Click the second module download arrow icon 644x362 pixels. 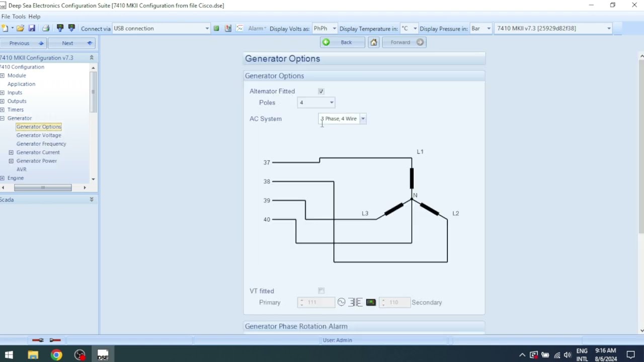[71, 29]
